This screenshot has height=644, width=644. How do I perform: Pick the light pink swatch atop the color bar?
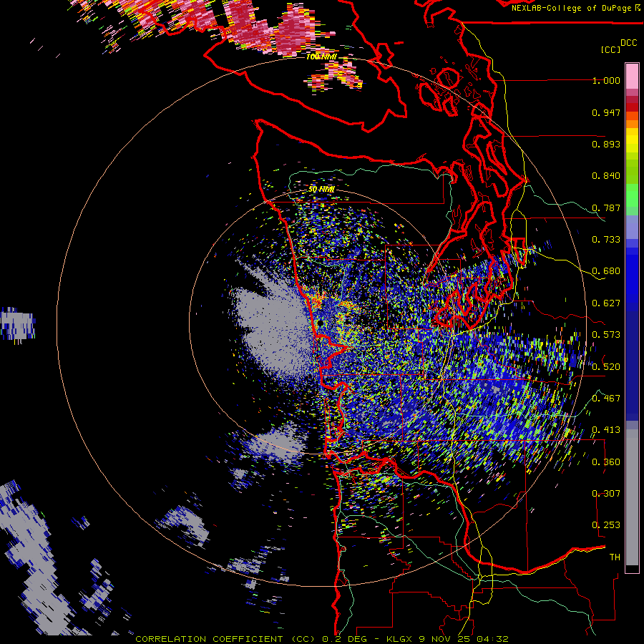(x=632, y=76)
